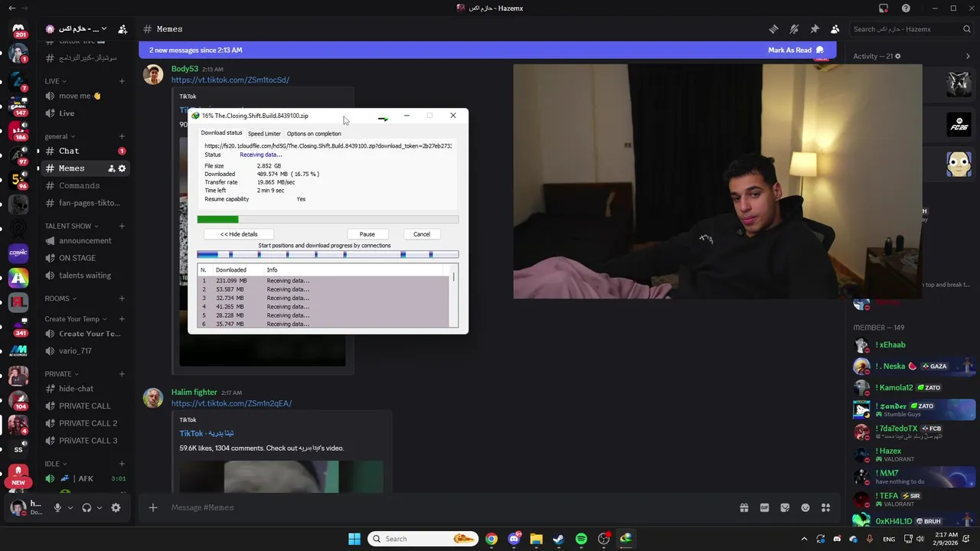Join PRIVATE CALL 2 voice channel
This screenshot has width=980, height=551.
click(85, 423)
